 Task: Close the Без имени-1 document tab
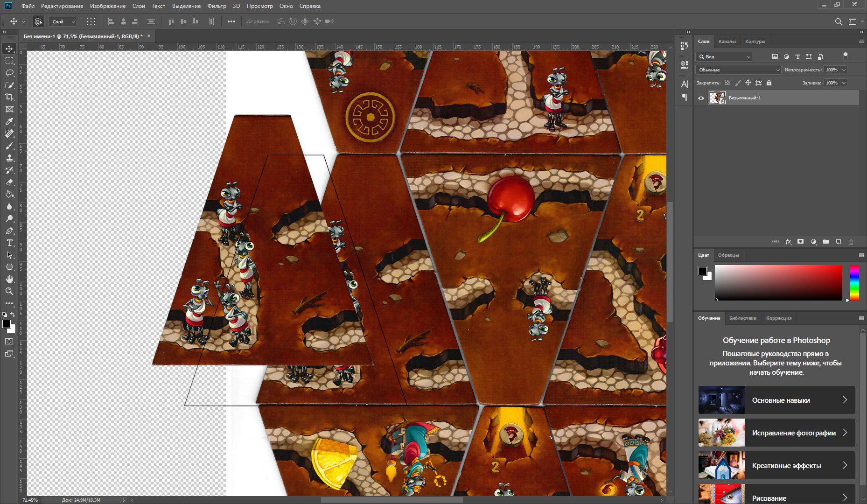coord(149,36)
